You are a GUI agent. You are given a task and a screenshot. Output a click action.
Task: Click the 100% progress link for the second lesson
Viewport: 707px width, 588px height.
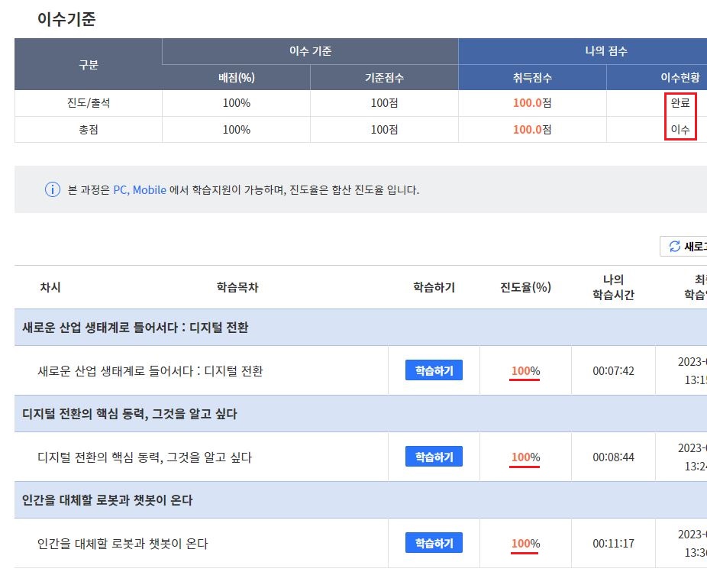click(525, 457)
